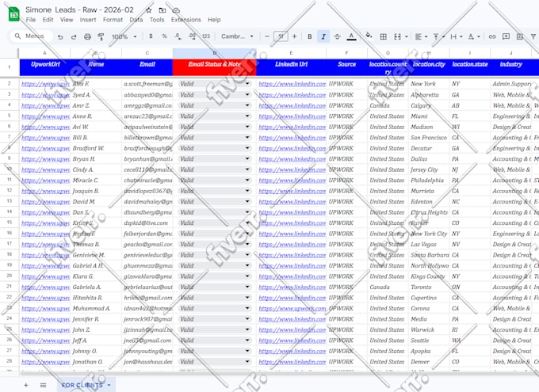Create a filter with funnel icon
This screenshot has height=392, width=539.
click(x=533, y=36)
